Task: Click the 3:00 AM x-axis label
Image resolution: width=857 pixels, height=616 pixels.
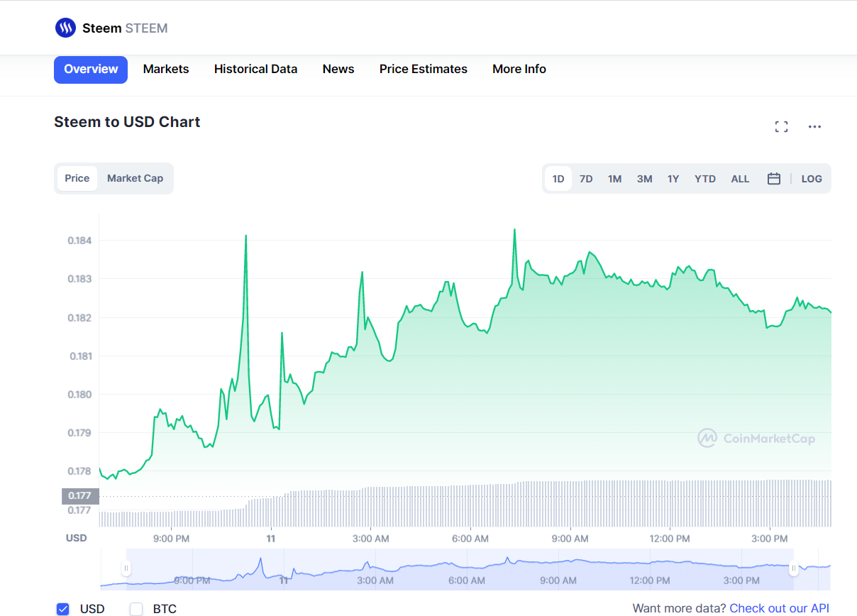Action: coord(371,539)
